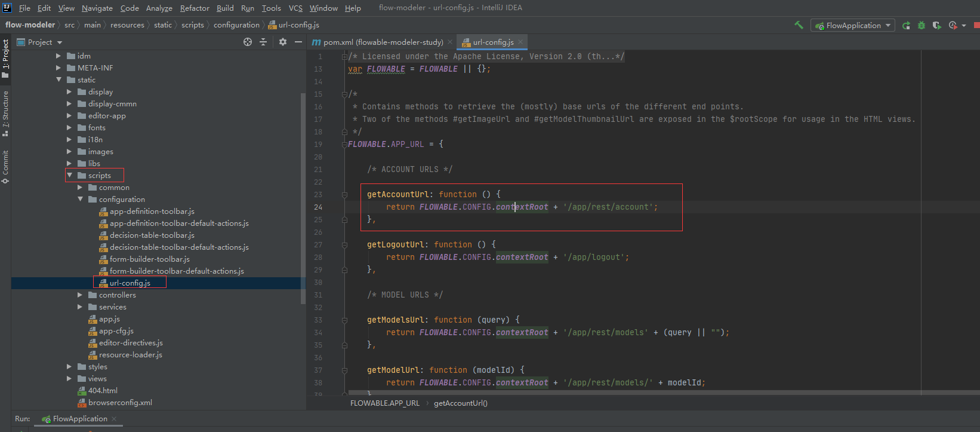Screen dimensions: 980x432
Task: Open the Navigate menu
Action: (97, 8)
